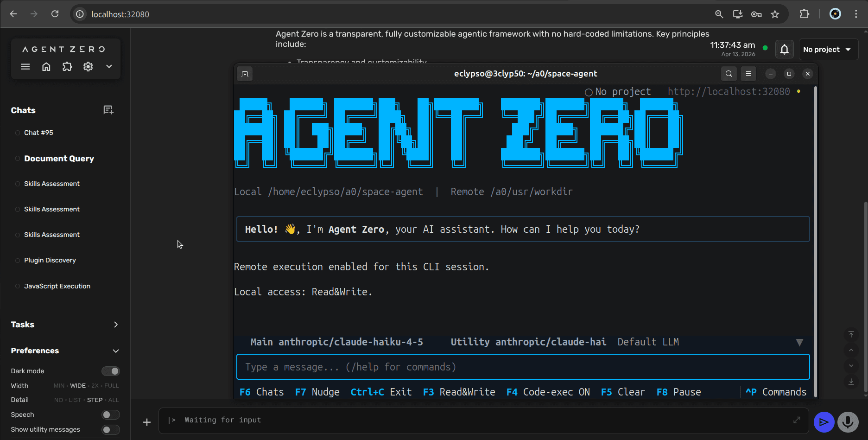The image size is (868, 440).
Task: Set detail level to LIST
Action: click(75, 400)
